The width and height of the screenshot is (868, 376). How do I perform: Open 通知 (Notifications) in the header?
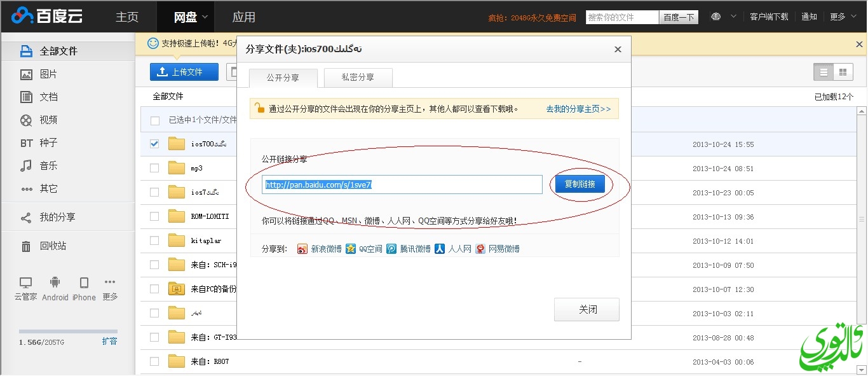coord(809,17)
